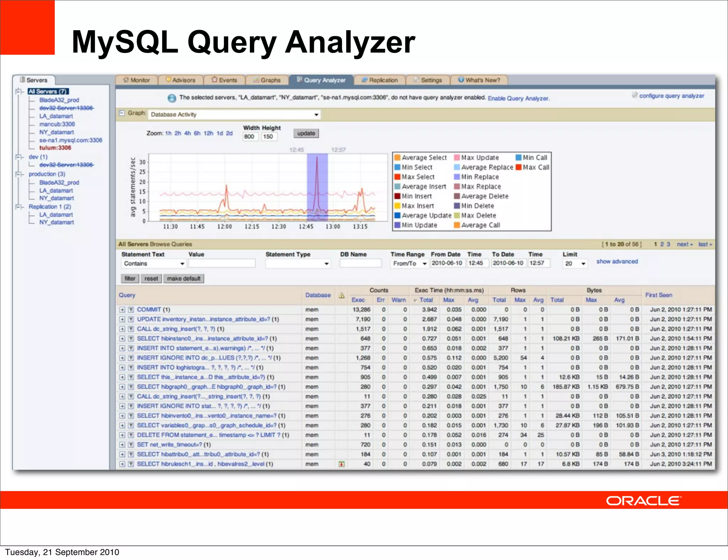Click the highlighted selection on the graph

point(317,187)
